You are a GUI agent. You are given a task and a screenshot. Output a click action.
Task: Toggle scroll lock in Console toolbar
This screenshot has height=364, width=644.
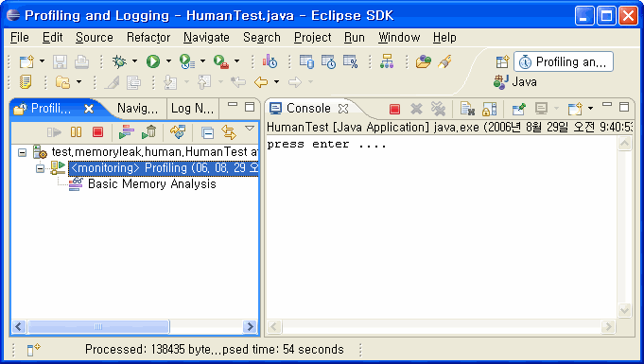489,109
